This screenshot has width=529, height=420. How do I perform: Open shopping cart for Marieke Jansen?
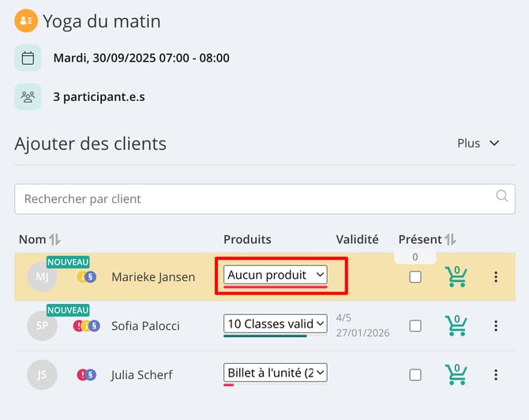(456, 276)
